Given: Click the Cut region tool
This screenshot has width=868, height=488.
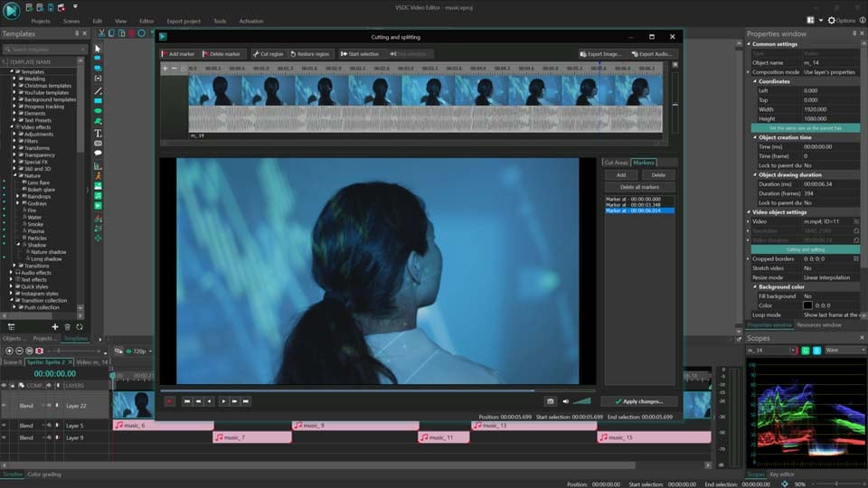Looking at the screenshot, I should 268,53.
